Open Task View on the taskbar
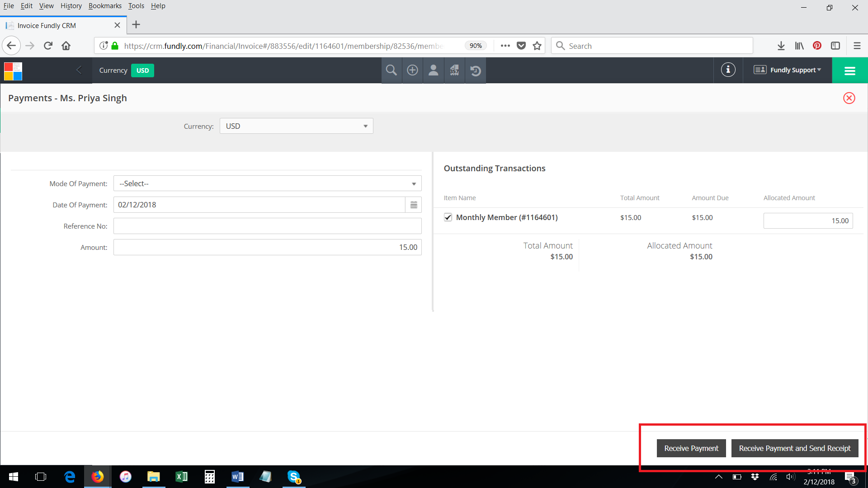The width and height of the screenshot is (868, 488). coord(41,477)
